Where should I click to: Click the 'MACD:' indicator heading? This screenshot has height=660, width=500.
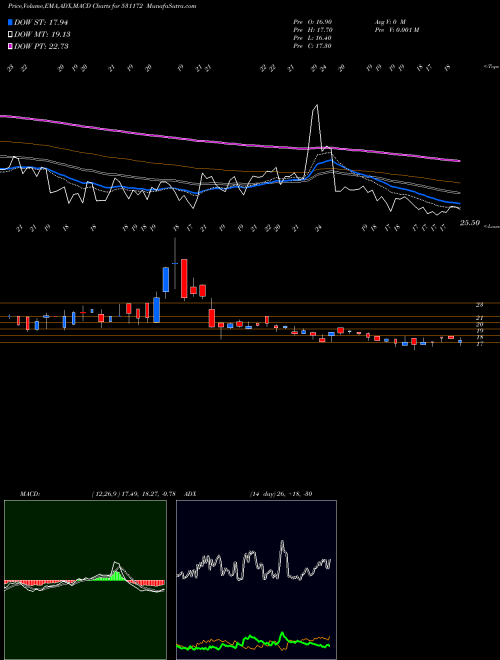[x=30, y=494]
